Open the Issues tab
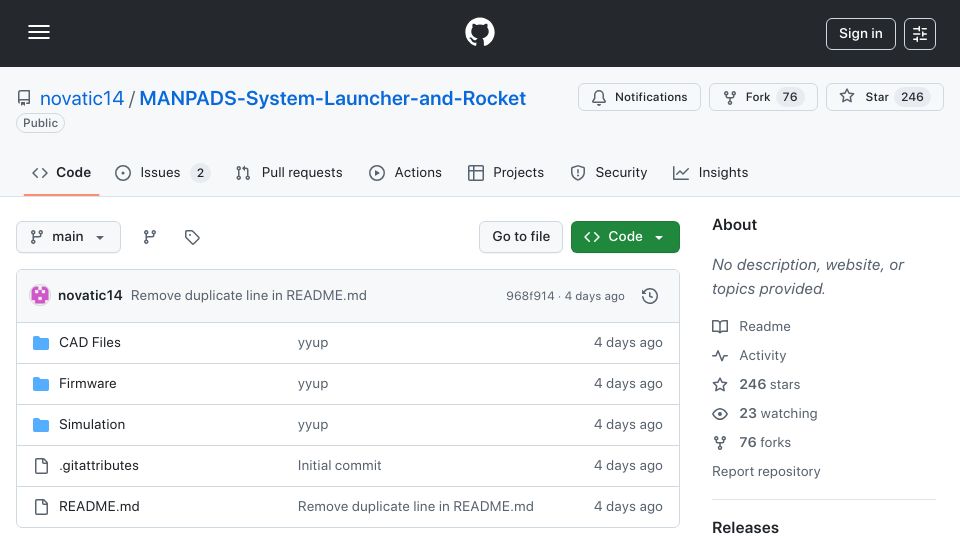This screenshot has height=540, width=960. point(162,173)
